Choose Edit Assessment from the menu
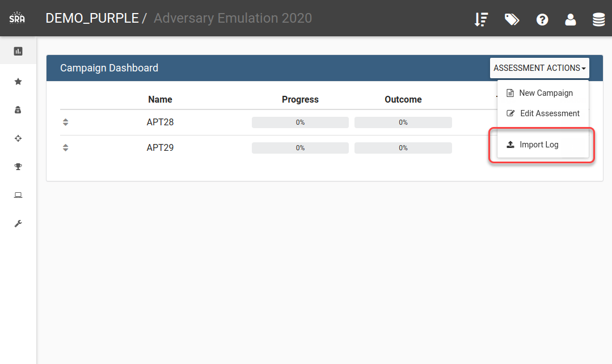 click(543, 113)
